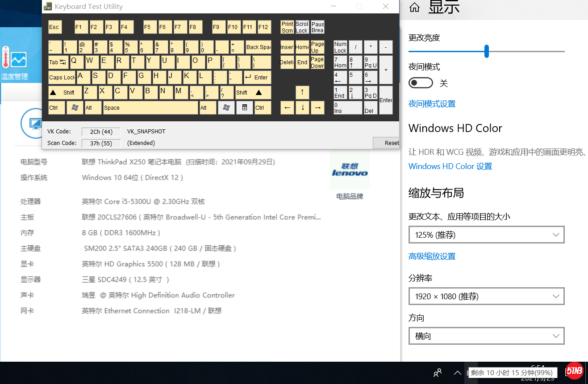Click the VK_SNAPSHOT key name text

(146, 132)
